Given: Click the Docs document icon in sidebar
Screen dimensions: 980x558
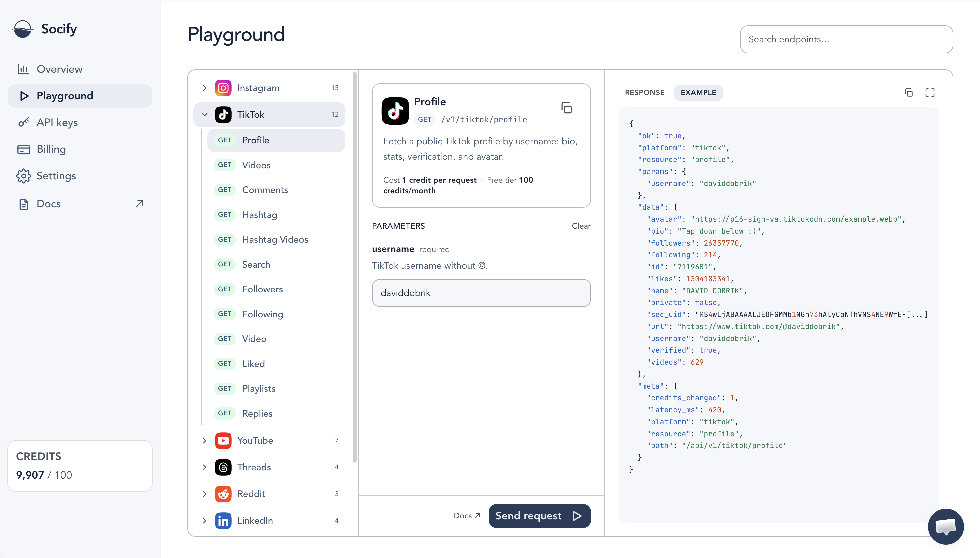Looking at the screenshot, I should (23, 204).
